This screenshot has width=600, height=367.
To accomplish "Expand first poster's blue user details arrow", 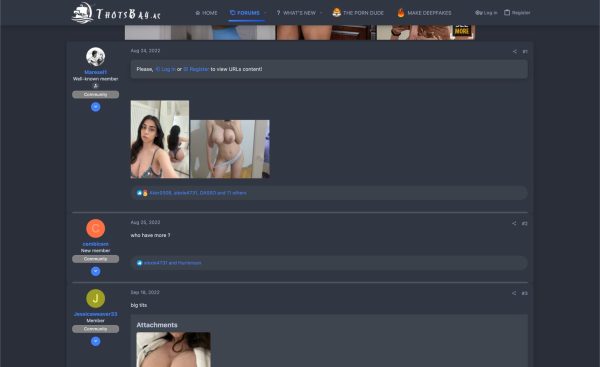I will (x=96, y=107).
